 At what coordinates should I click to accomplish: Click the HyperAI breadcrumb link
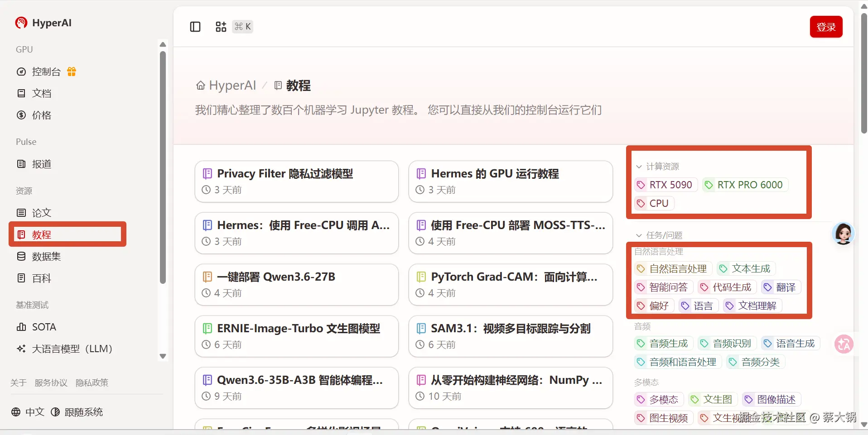click(x=226, y=86)
